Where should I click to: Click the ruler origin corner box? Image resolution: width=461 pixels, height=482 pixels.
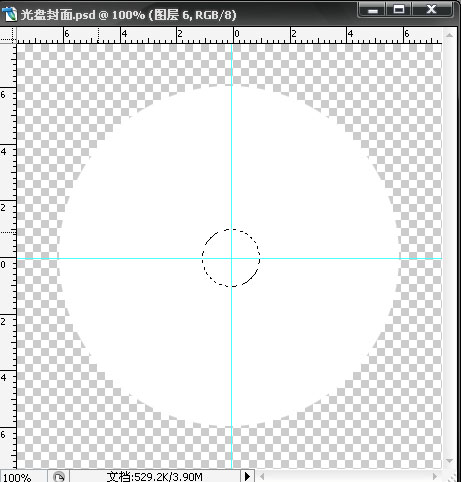[x=8, y=35]
